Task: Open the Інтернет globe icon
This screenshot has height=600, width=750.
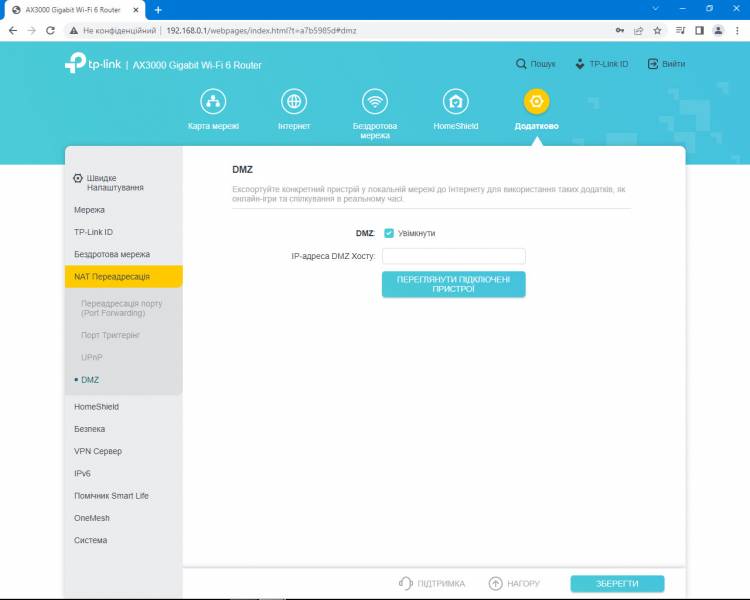Action: coord(294,101)
